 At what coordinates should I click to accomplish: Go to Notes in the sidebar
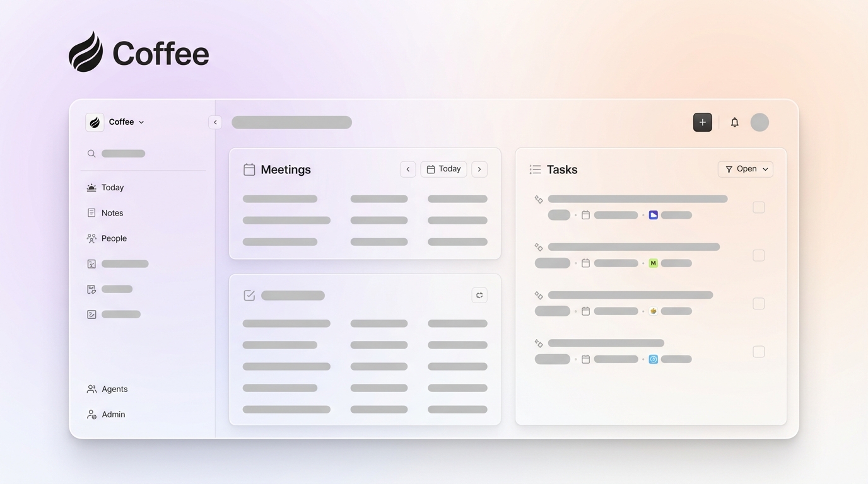coord(112,213)
